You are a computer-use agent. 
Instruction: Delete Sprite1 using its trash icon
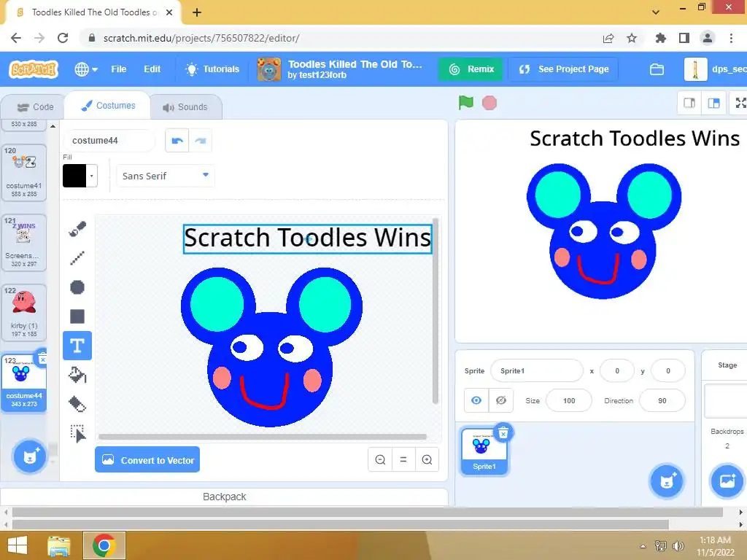(503, 433)
